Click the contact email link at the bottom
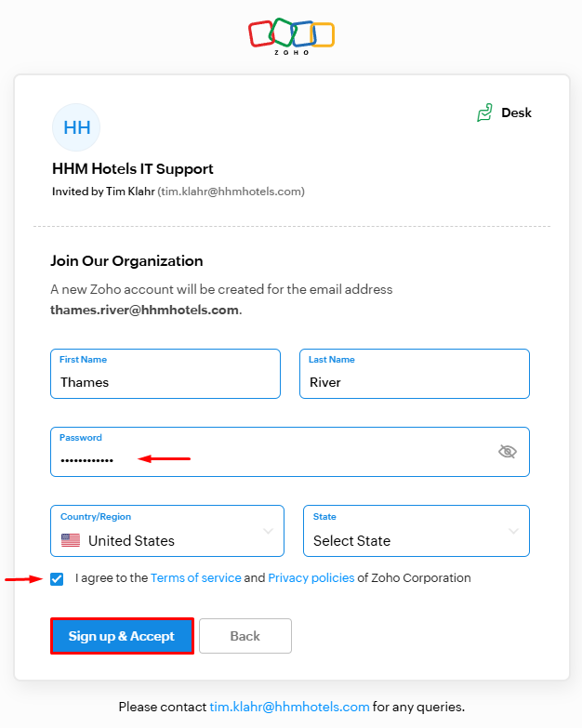The width and height of the screenshot is (582, 728). point(289,707)
